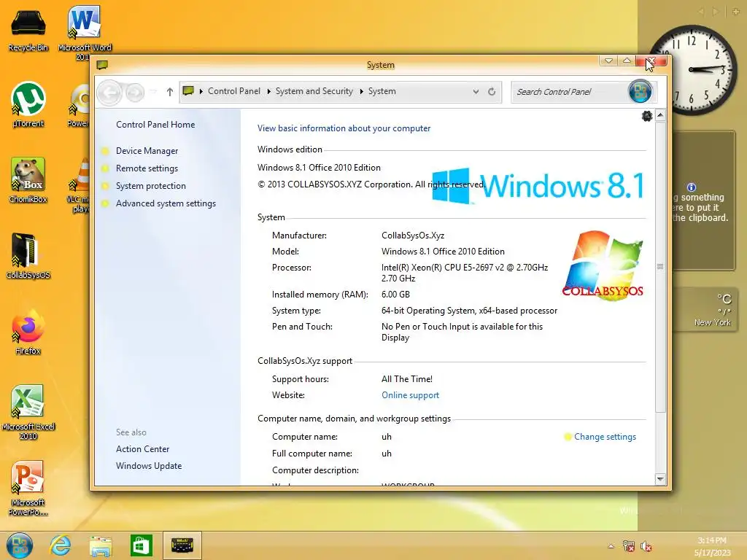Open the µTorrent desktop shortcut
Viewport: 747px width, 560px height.
point(28,104)
